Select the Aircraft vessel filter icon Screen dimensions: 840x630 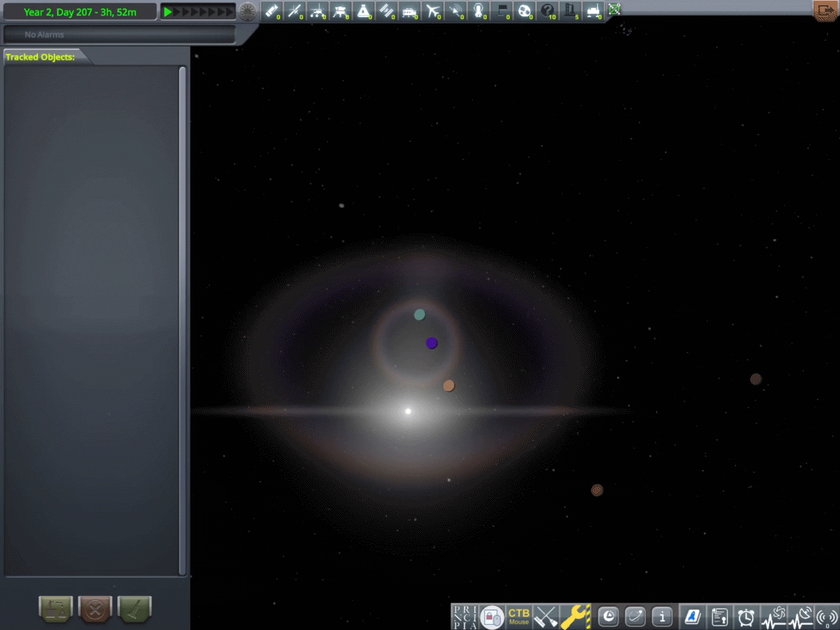click(433, 10)
